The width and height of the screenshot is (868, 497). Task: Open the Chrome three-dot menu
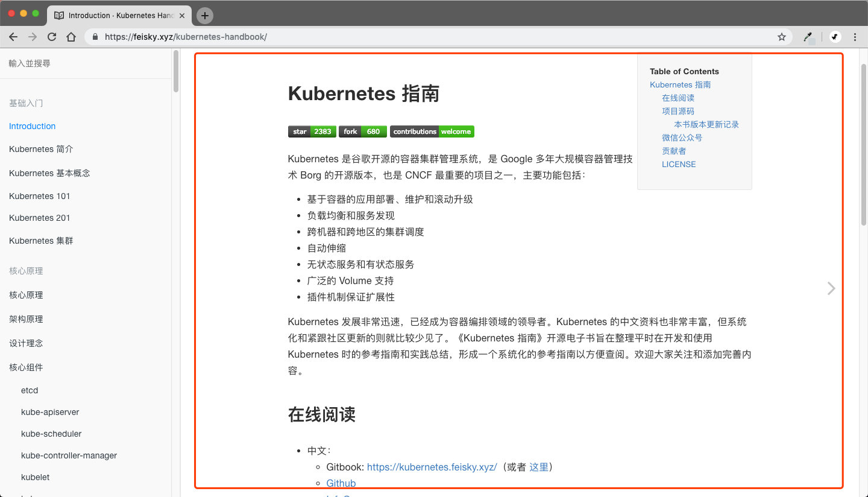point(855,37)
